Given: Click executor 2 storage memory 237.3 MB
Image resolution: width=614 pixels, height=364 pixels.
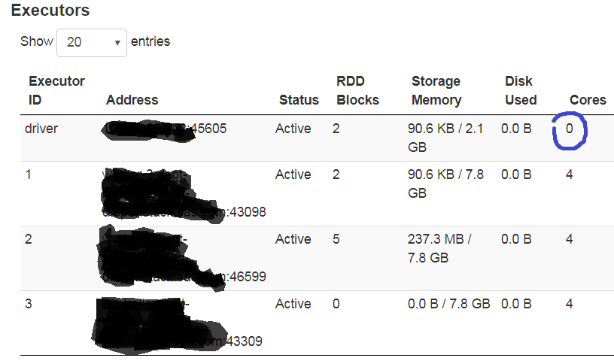Looking at the screenshot, I should pyautogui.click(x=439, y=248).
